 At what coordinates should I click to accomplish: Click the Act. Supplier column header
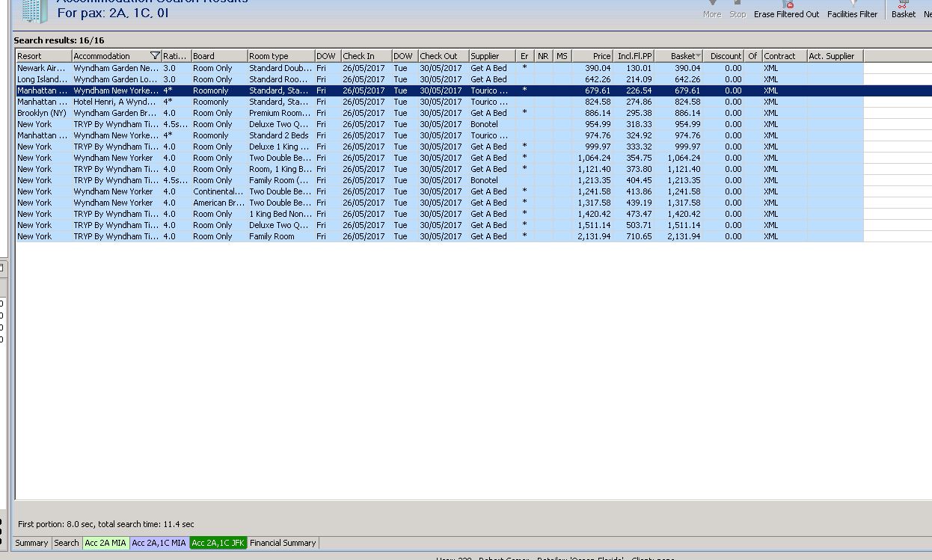click(835, 56)
